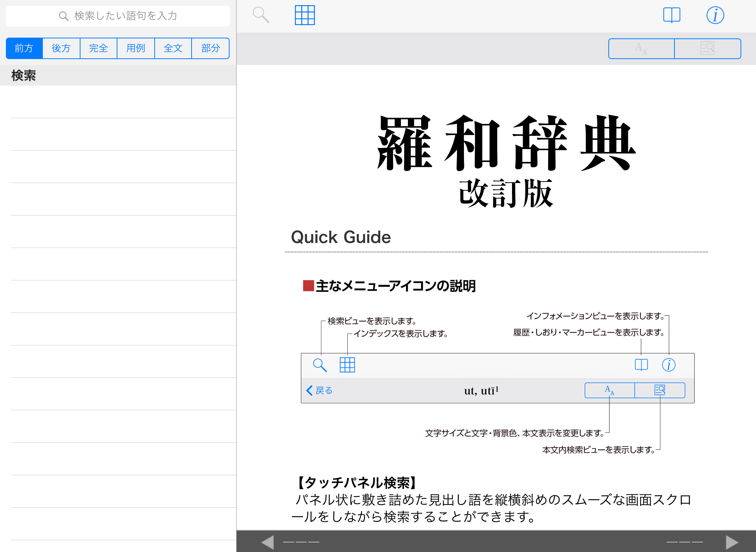Select 後方 suffix search mode

[x=61, y=48]
